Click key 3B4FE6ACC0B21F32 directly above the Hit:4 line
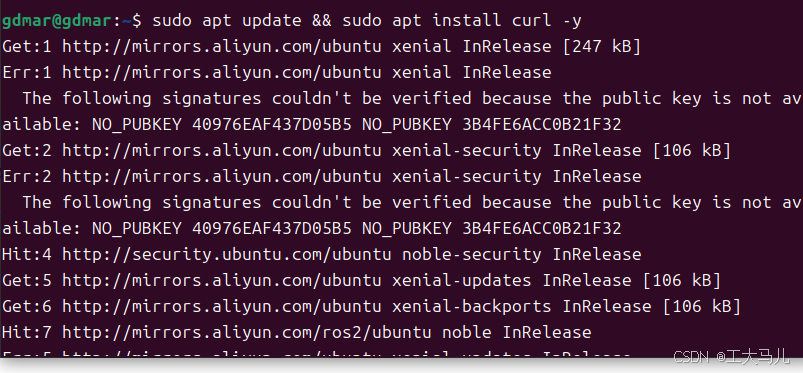This screenshot has height=373, width=803. coord(542,229)
